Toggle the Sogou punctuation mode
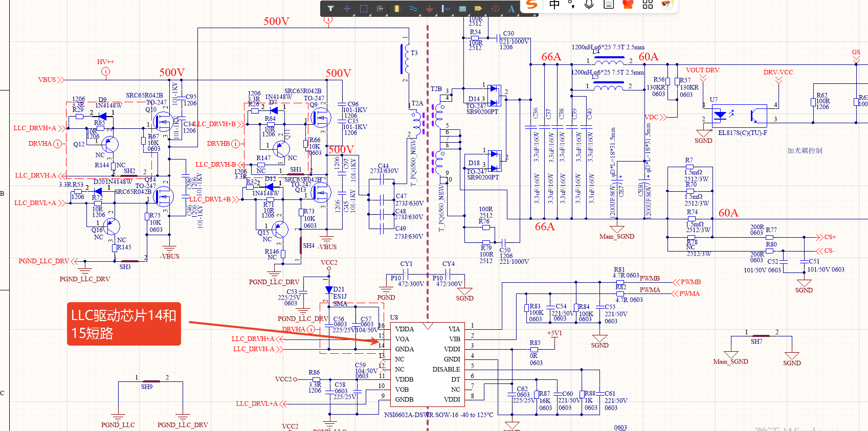This screenshot has height=431, width=868. click(x=571, y=5)
